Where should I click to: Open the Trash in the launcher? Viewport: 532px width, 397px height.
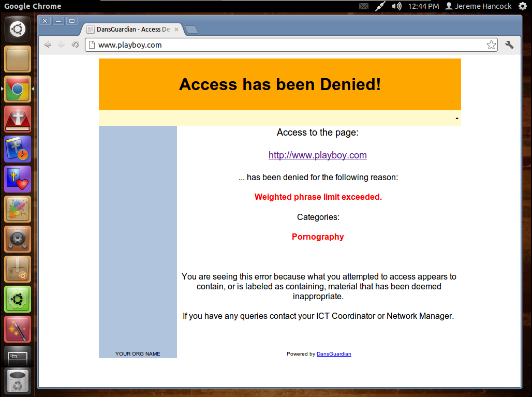tap(17, 381)
